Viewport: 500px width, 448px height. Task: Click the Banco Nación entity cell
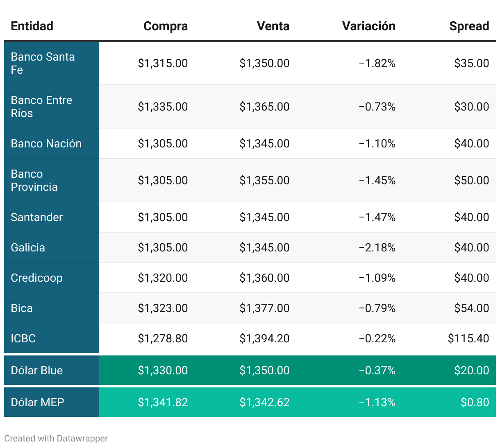pyautogui.click(x=46, y=144)
